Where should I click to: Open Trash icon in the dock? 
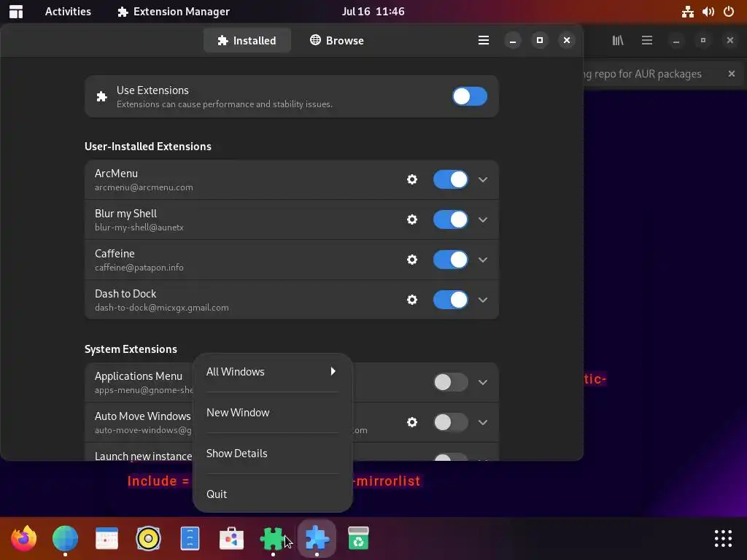(358, 539)
